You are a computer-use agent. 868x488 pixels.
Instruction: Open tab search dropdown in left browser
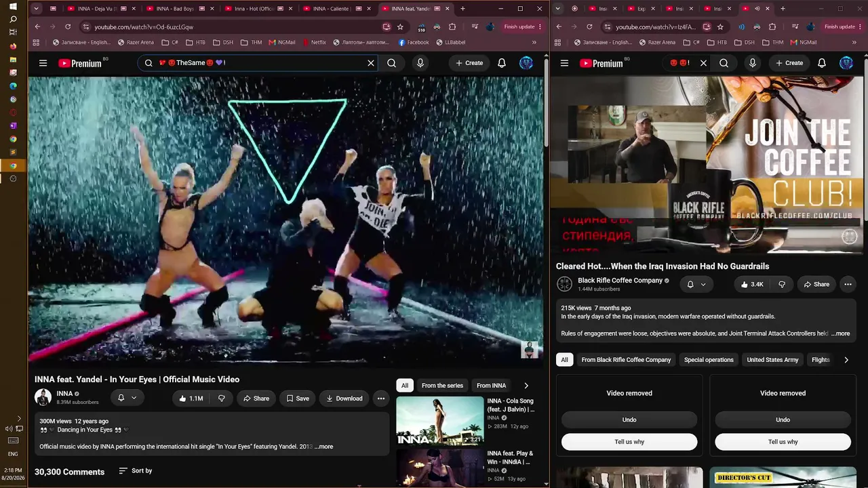36,9
